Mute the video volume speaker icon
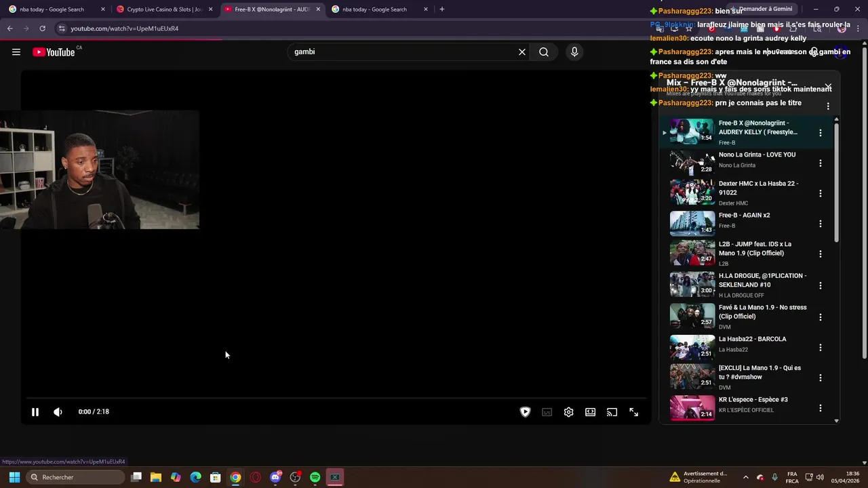868x488 pixels. [58, 411]
